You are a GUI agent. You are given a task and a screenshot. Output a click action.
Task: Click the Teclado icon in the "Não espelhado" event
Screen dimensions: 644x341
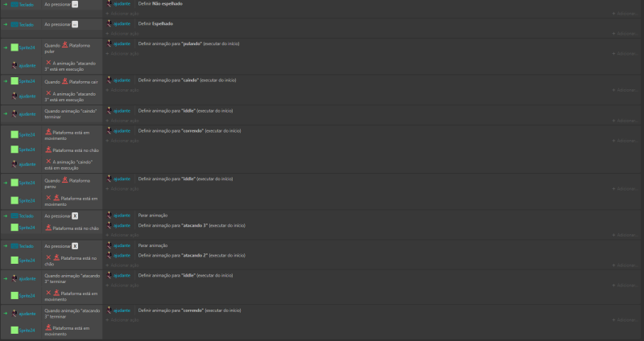point(14,5)
